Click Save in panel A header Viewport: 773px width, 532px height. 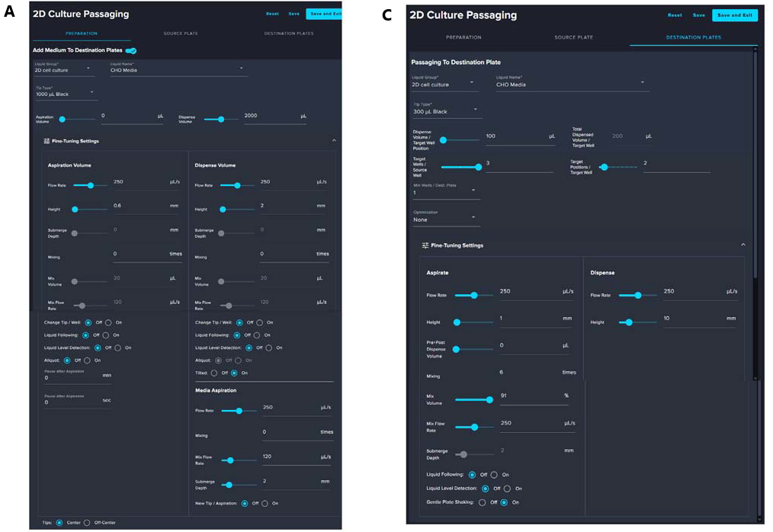tap(293, 14)
